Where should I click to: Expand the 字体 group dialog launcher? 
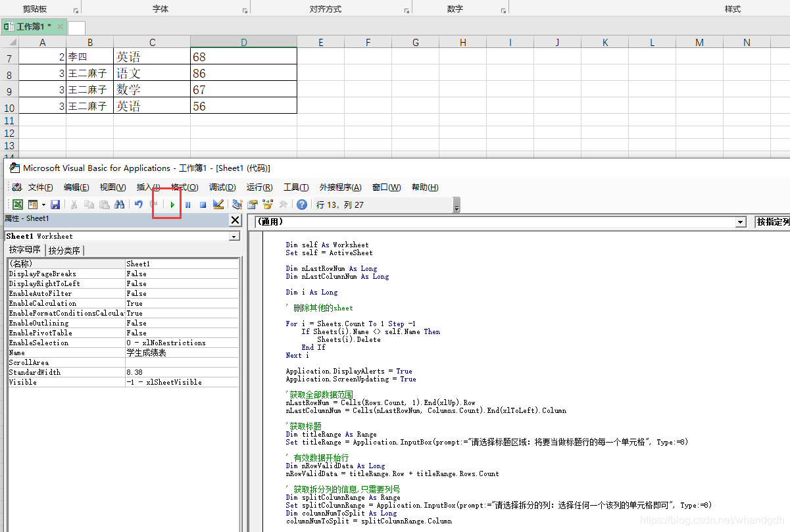[245, 11]
